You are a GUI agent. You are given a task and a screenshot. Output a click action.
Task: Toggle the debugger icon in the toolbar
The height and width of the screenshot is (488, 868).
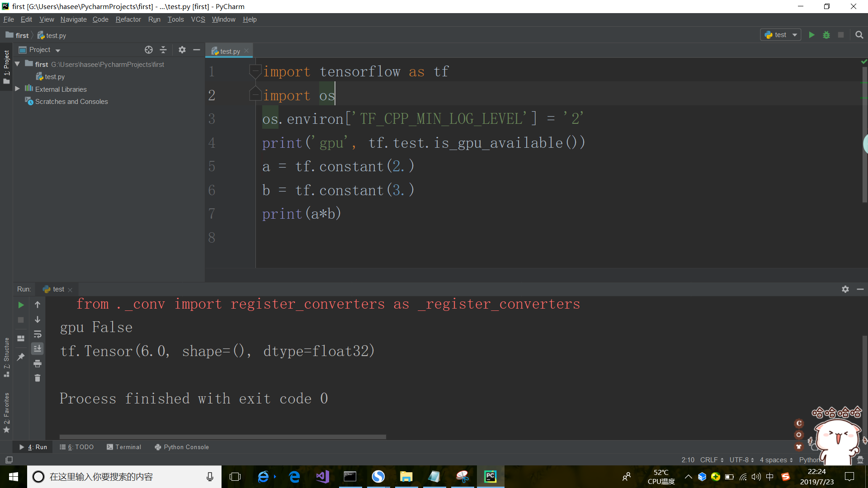pyautogui.click(x=827, y=34)
